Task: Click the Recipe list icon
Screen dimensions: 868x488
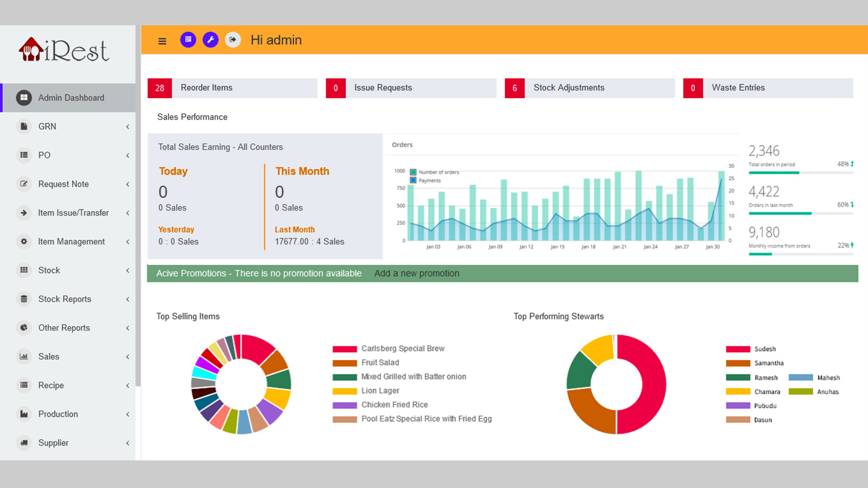Action: [x=24, y=385]
